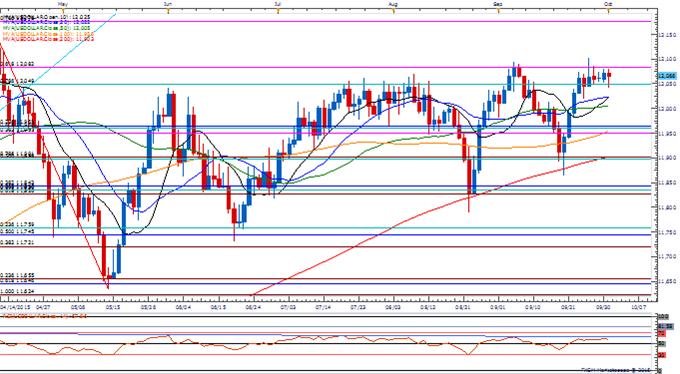
Task: Click the 11,750 price axis label
Action: [x=668, y=232]
